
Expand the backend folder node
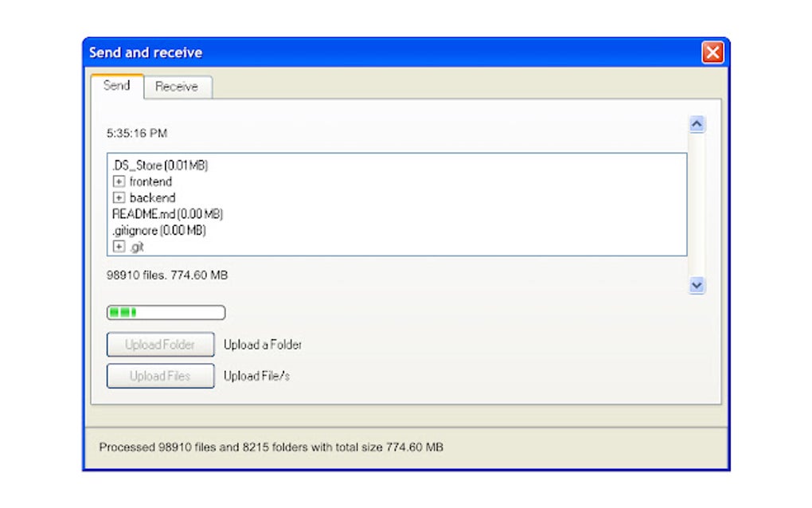tap(119, 197)
